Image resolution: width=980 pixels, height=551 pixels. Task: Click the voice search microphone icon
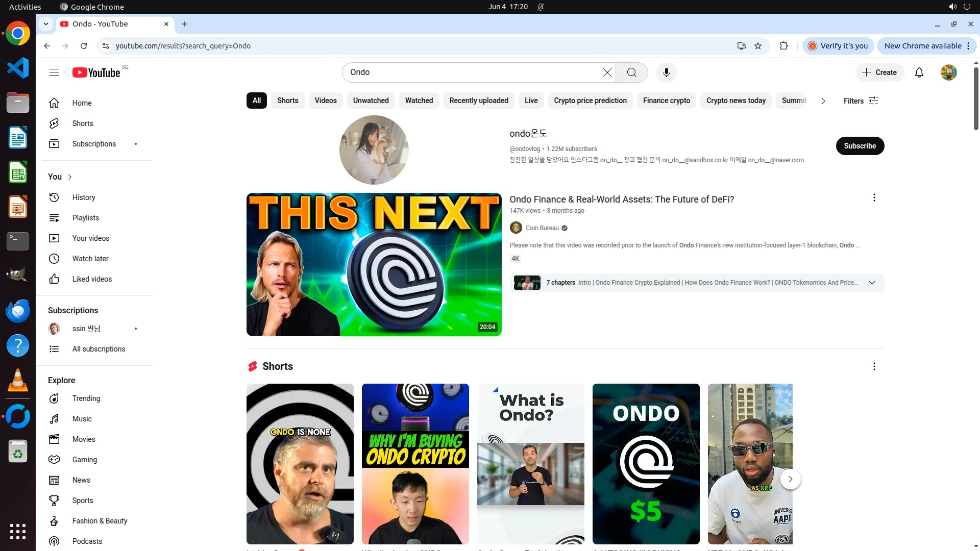tap(666, 72)
